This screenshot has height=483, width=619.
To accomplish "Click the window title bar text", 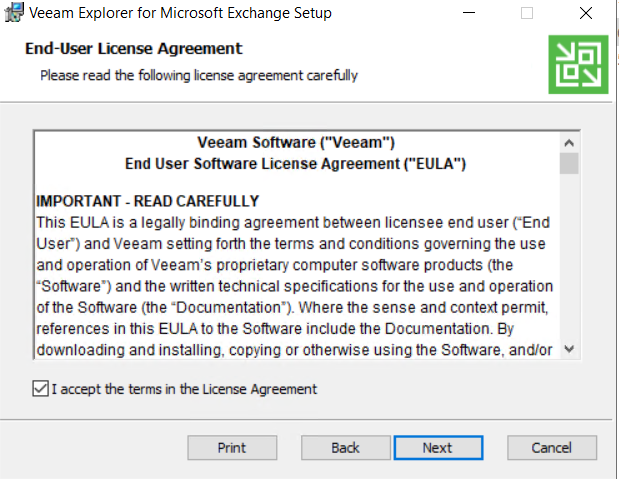I will pos(180,13).
